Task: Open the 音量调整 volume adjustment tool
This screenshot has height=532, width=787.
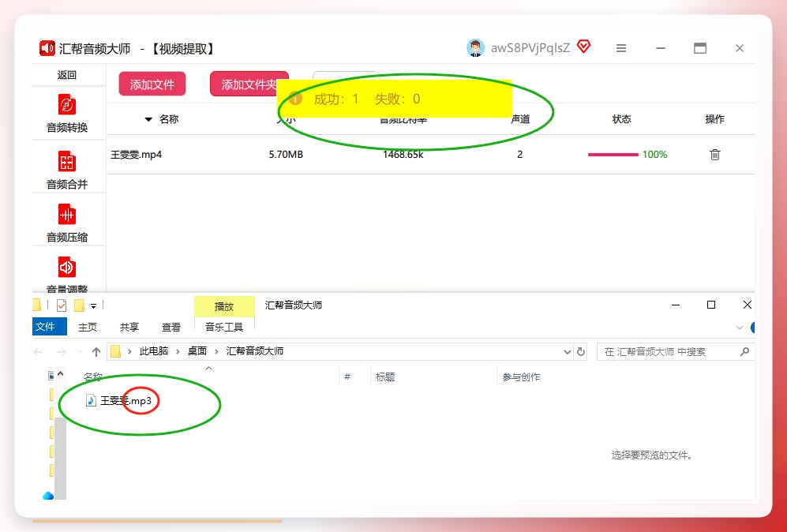Action: 67,274
